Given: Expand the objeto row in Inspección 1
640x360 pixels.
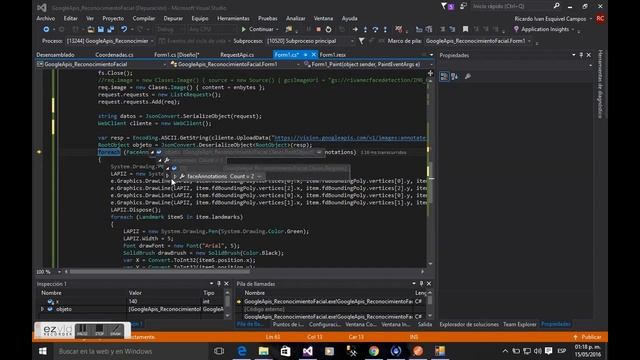Looking at the screenshot, I should tap(42, 309).
